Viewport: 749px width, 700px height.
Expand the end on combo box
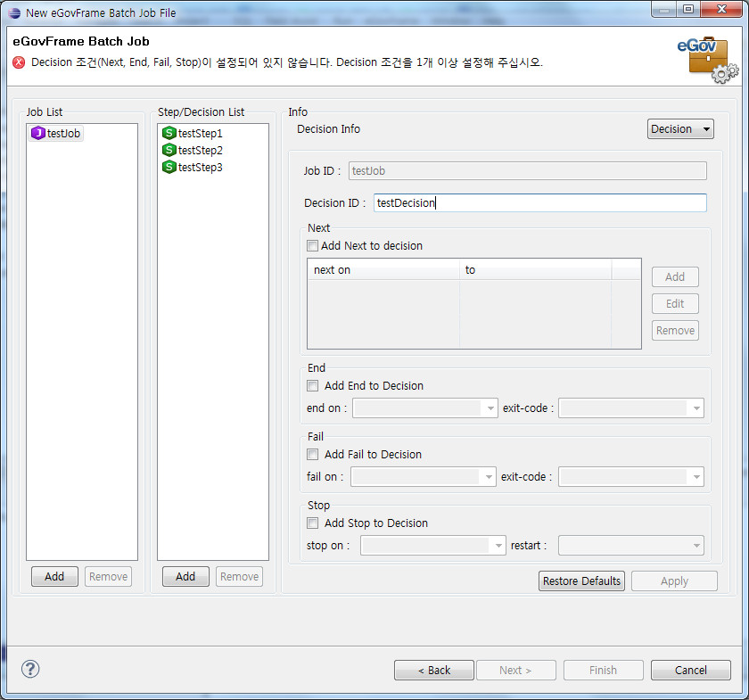pos(425,408)
